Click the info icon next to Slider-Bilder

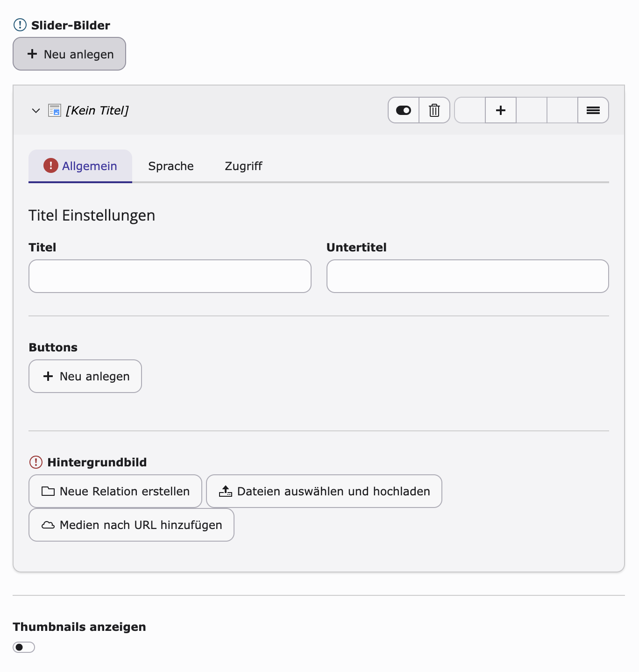[20, 24]
